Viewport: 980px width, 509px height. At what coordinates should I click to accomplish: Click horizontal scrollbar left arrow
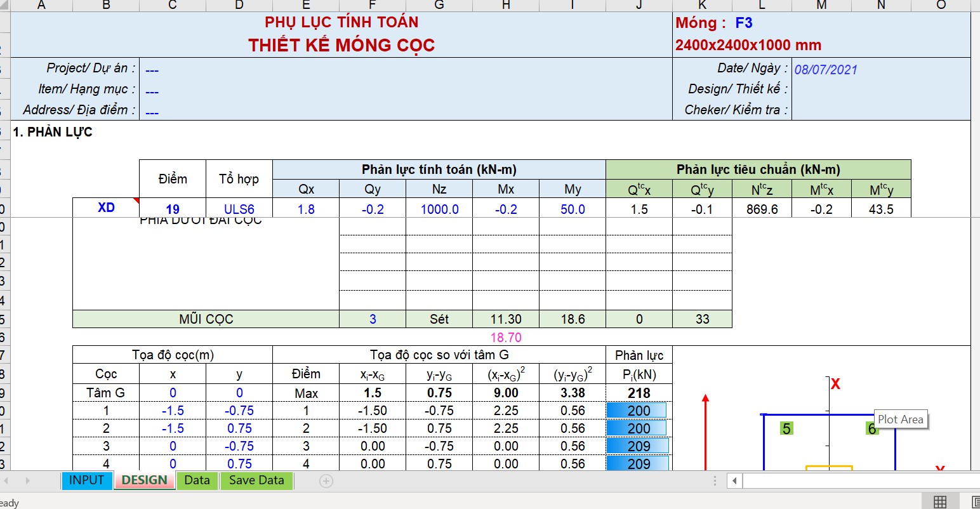point(734,481)
